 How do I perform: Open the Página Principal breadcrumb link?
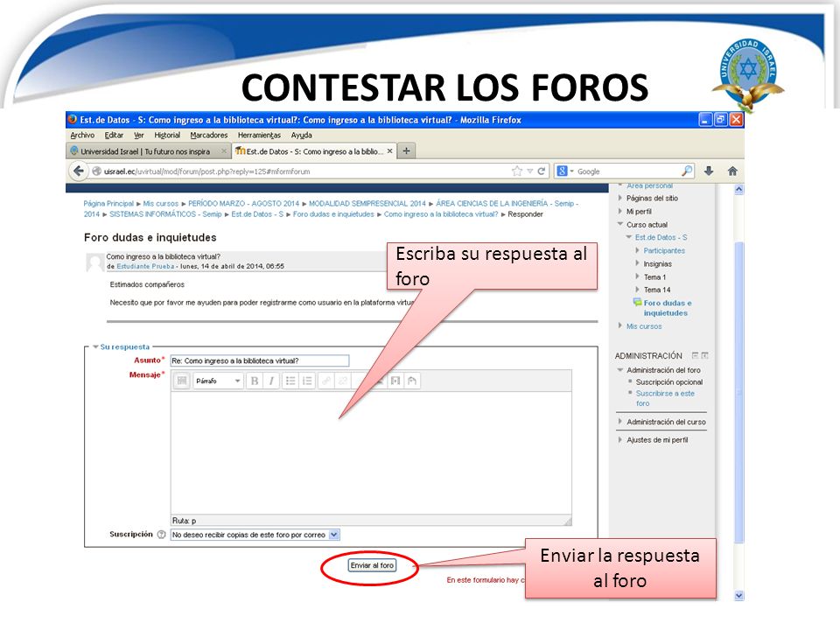pos(108,204)
